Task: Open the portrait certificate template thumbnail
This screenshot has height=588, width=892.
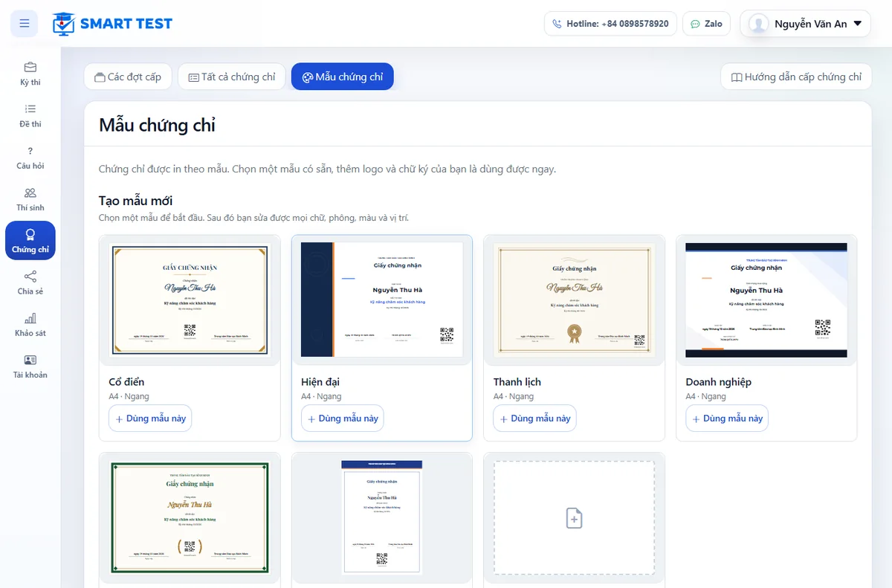Action: pyautogui.click(x=382, y=517)
